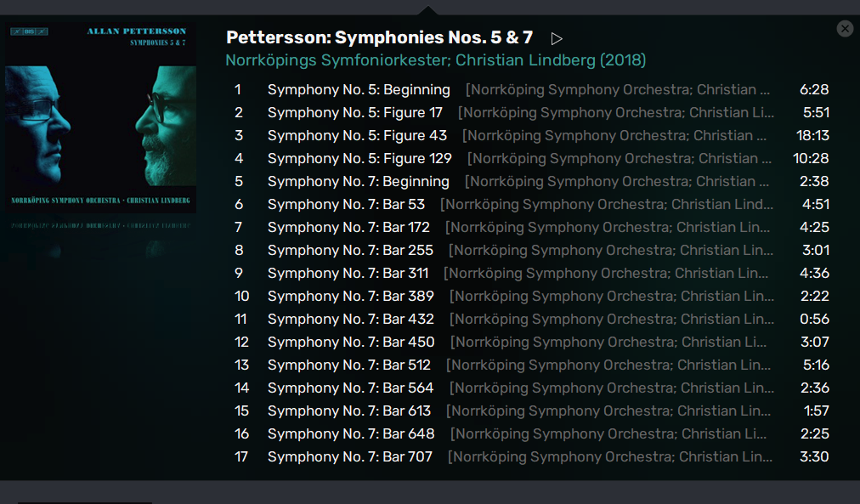This screenshot has width=860, height=504.
Task: Select track Symphony No. 5: Beginning
Action: (x=359, y=89)
